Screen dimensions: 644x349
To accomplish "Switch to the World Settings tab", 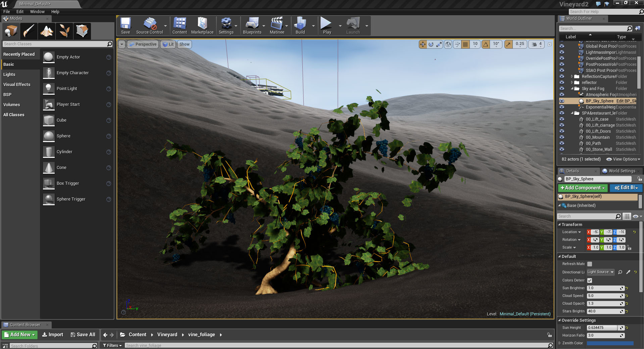I will (x=622, y=171).
